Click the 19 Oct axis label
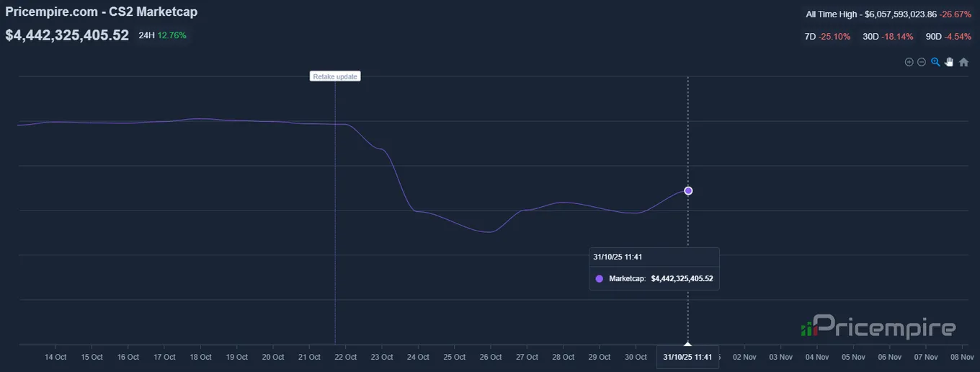This screenshot has height=372, width=980. coord(237,357)
